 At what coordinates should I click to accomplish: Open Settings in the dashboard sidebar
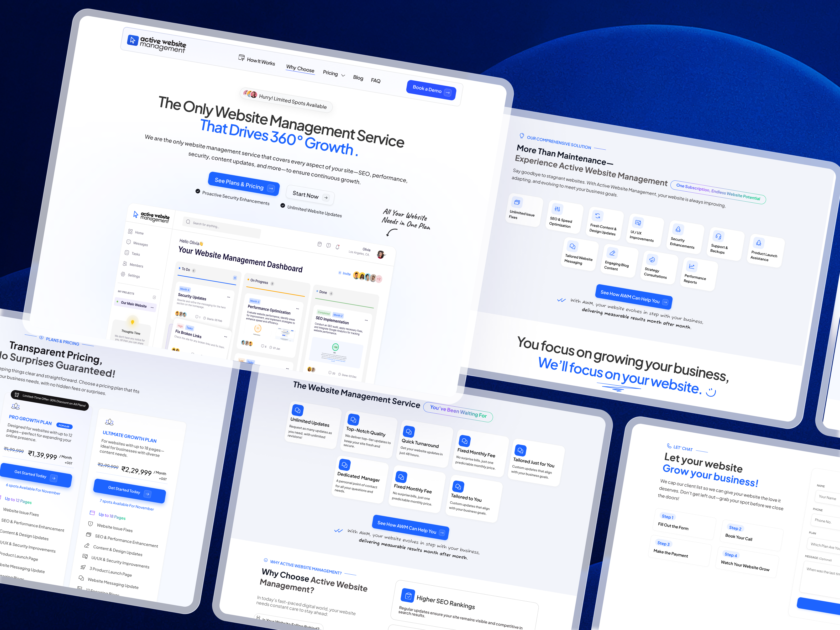[130, 275]
